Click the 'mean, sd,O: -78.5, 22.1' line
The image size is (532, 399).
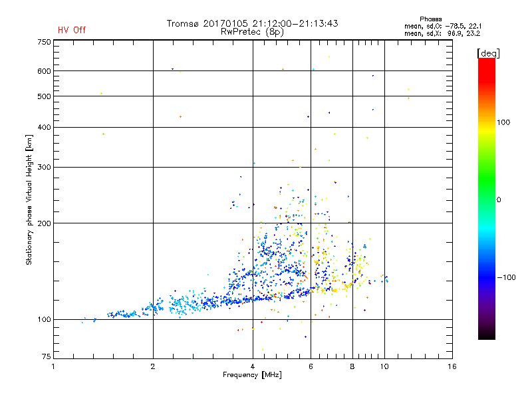pos(442,27)
